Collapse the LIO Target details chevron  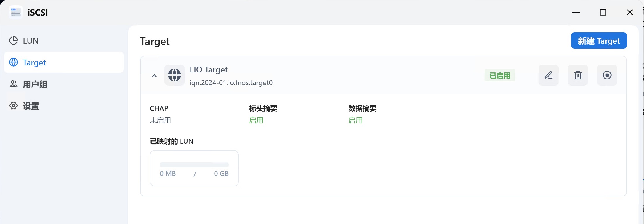pos(154,76)
